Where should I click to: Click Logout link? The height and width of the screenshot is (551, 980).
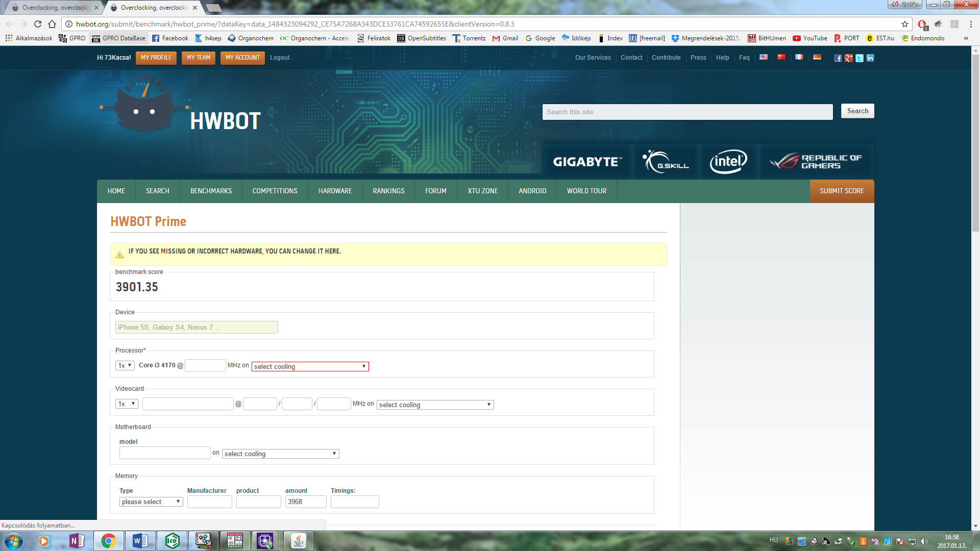click(280, 58)
